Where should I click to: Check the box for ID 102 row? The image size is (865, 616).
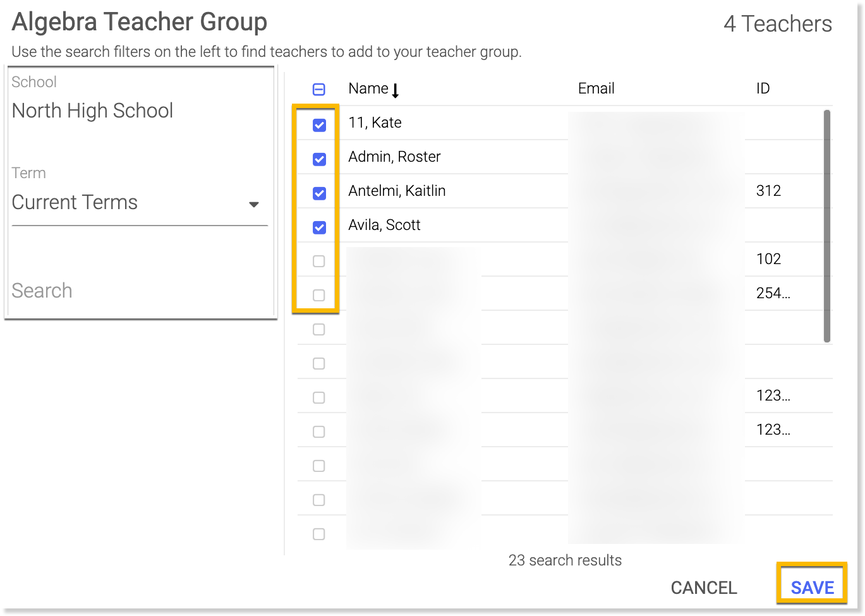pos(319,262)
